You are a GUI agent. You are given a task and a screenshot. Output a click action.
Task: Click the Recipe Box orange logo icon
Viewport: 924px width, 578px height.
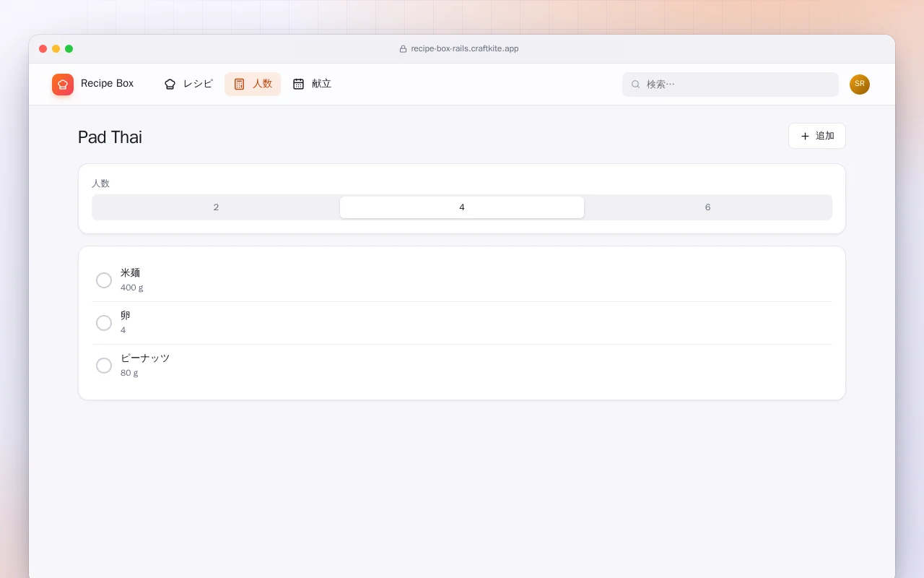pyautogui.click(x=63, y=85)
